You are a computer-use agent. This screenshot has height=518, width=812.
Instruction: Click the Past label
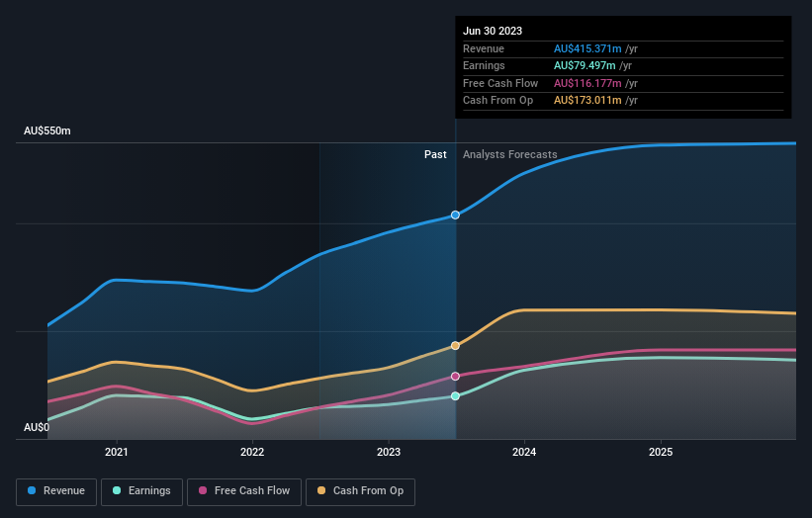[435, 154]
